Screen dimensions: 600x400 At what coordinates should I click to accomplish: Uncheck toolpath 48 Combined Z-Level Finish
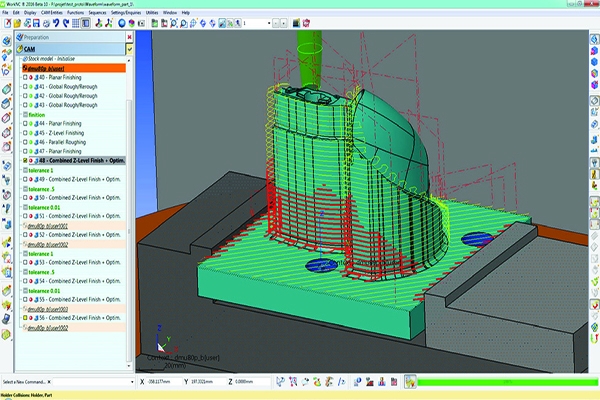pyautogui.click(x=25, y=160)
